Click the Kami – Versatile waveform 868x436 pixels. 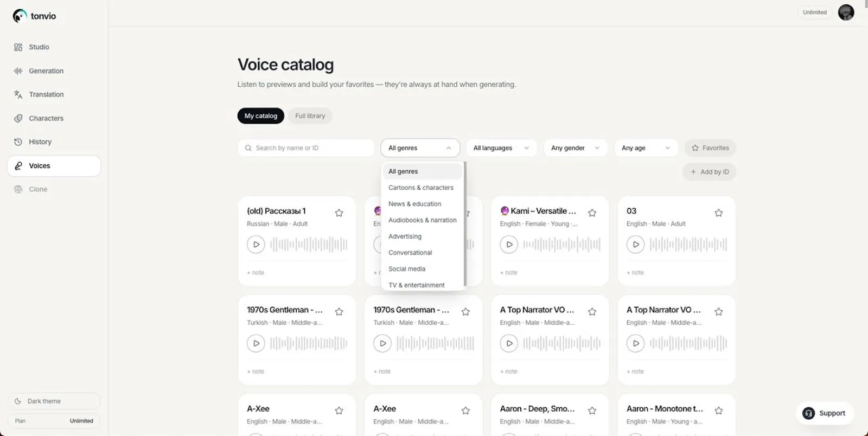coord(561,245)
